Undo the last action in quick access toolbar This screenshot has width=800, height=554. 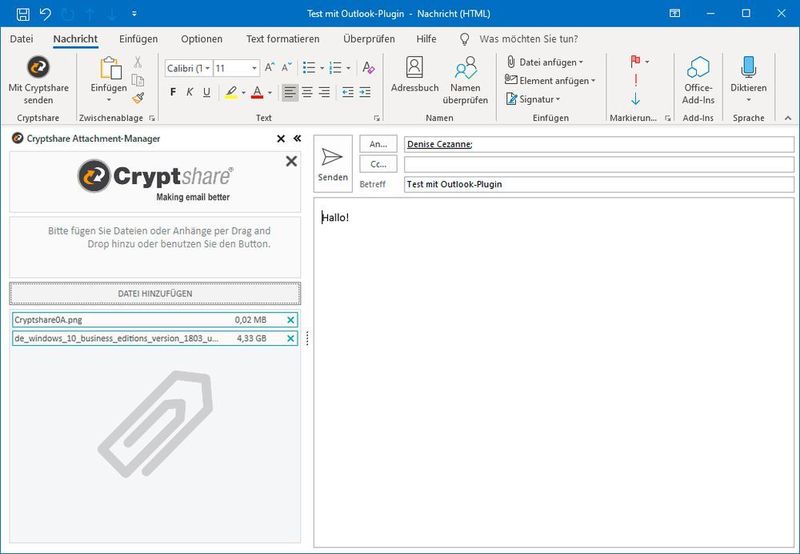[45, 14]
